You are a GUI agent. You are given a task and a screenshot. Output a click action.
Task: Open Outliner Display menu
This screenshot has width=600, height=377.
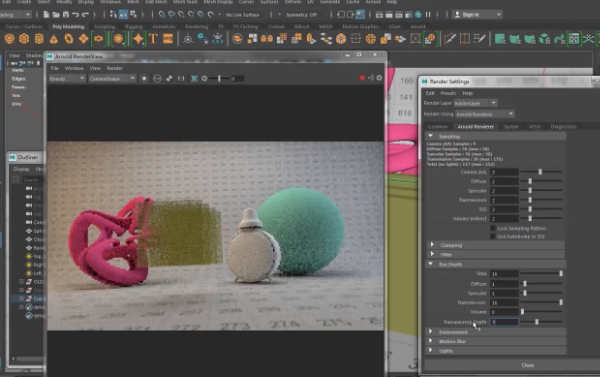click(x=21, y=169)
